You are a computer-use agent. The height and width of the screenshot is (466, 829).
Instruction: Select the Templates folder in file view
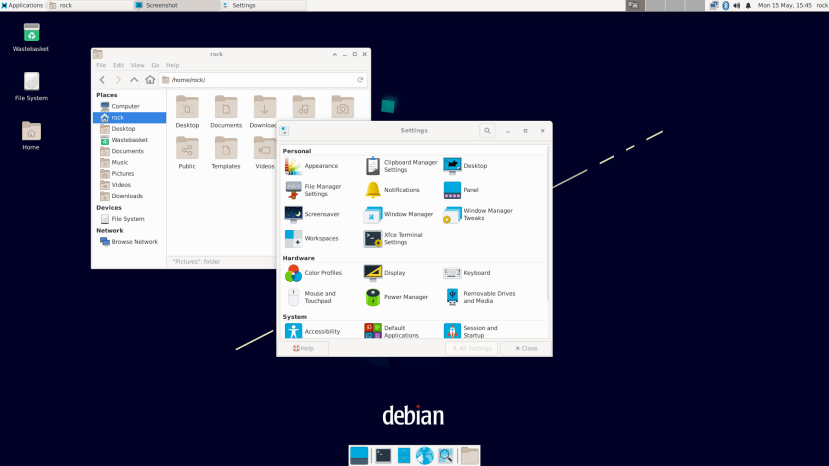tap(226, 153)
